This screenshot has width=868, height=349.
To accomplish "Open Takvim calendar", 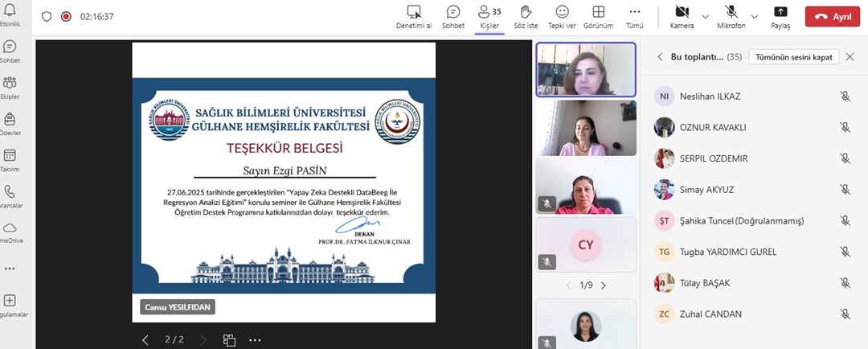I will point(10,160).
